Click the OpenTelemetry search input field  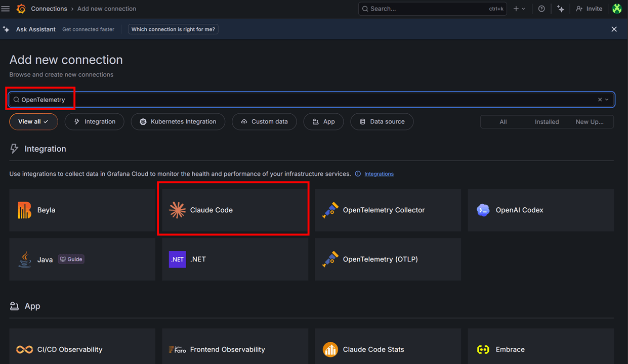(312, 100)
